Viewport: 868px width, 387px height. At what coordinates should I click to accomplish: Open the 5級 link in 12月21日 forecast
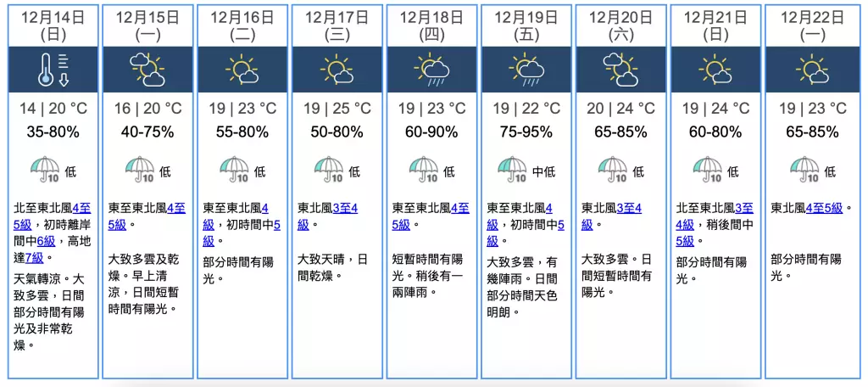click(x=685, y=241)
